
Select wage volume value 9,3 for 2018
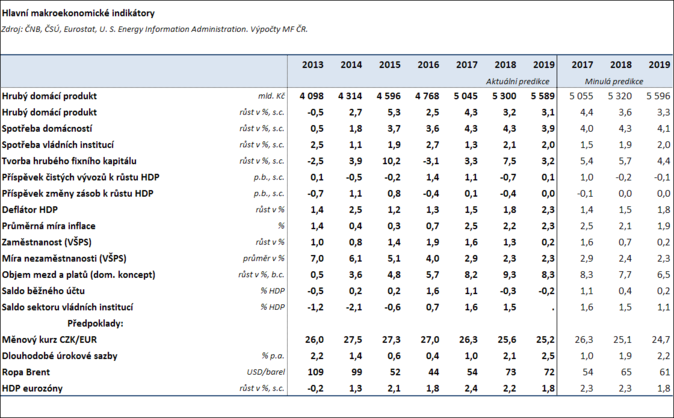click(x=509, y=275)
